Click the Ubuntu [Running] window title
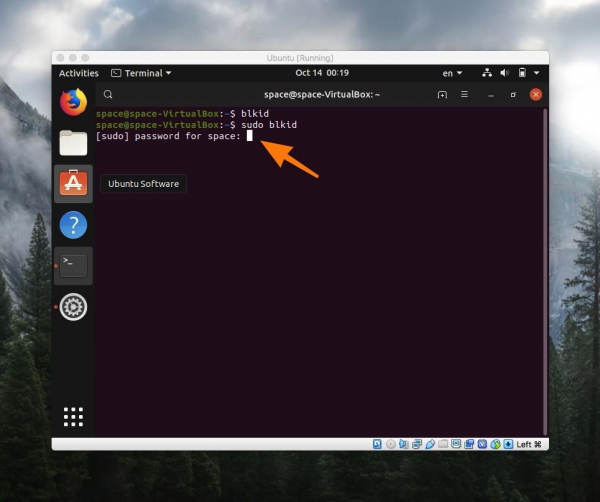The width and height of the screenshot is (600, 502). (x=300, y=58)
